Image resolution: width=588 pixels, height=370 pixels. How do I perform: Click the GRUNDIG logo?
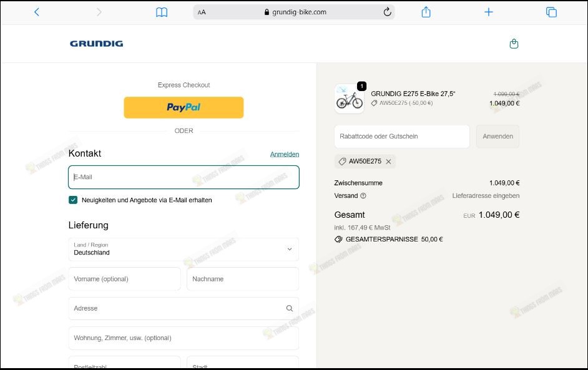click(96, 43)
